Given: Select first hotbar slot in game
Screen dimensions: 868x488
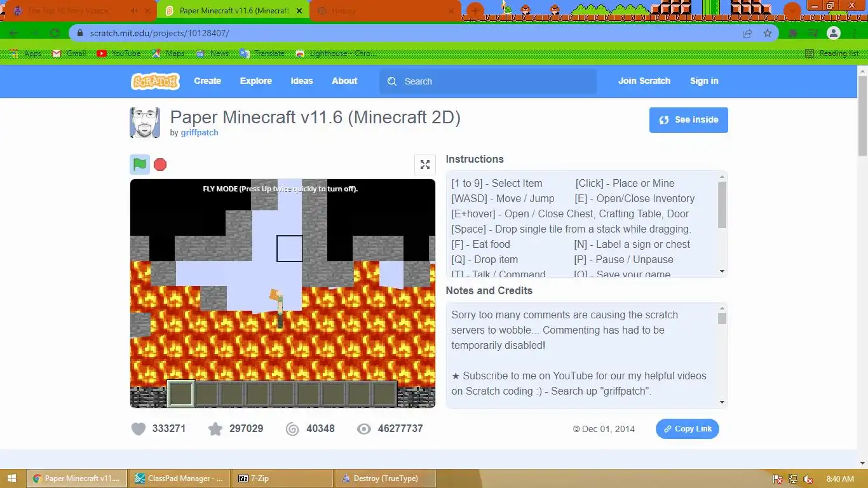Looking at the screenshot, I should 181,394.
